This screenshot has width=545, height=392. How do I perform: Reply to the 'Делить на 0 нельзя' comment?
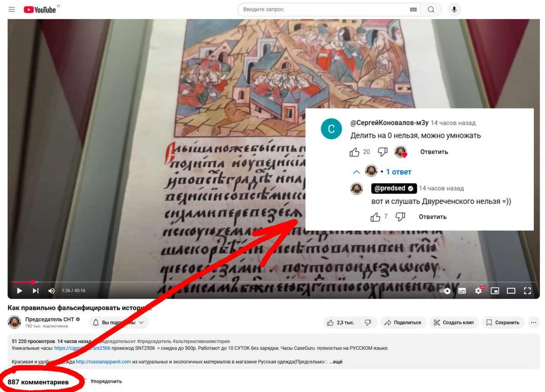click(434, 152)
